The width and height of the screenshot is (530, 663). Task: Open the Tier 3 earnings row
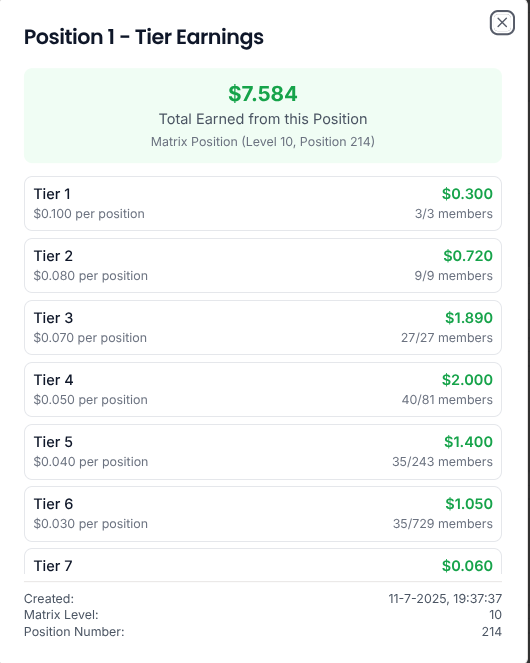(263, 328)
